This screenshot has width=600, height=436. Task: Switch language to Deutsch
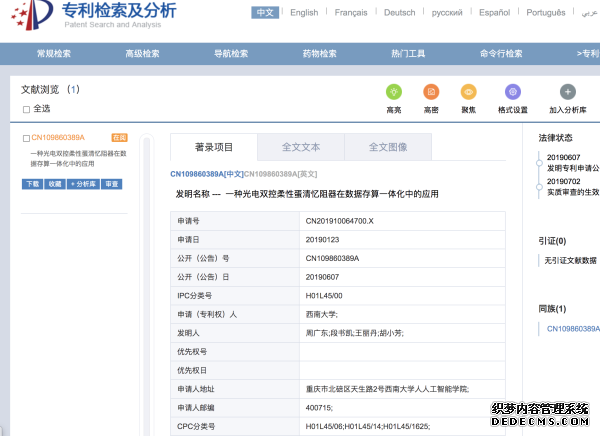[399, 13]
